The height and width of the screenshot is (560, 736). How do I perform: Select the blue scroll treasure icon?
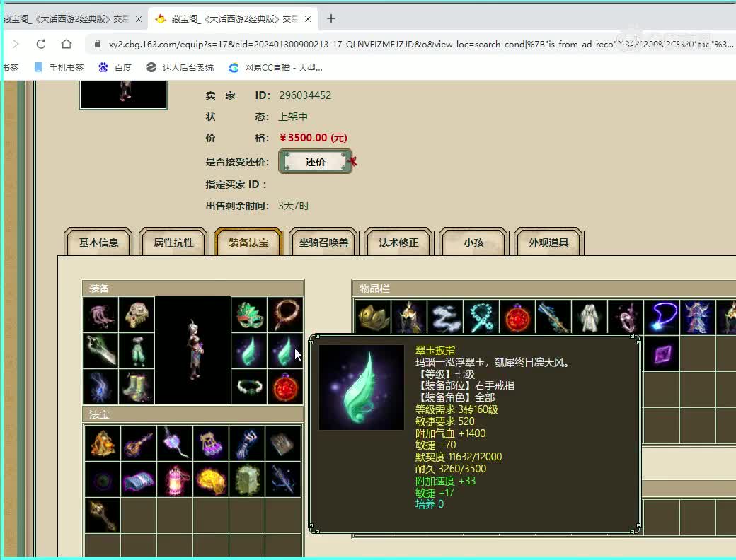[x=139, y=480]
